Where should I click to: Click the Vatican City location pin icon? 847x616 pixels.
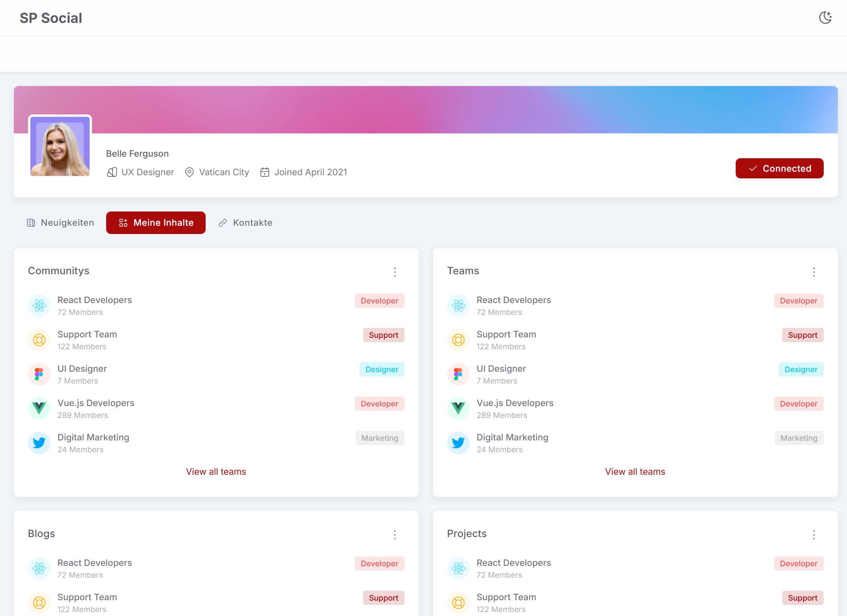pyautogui.click(x=189, y=172)
